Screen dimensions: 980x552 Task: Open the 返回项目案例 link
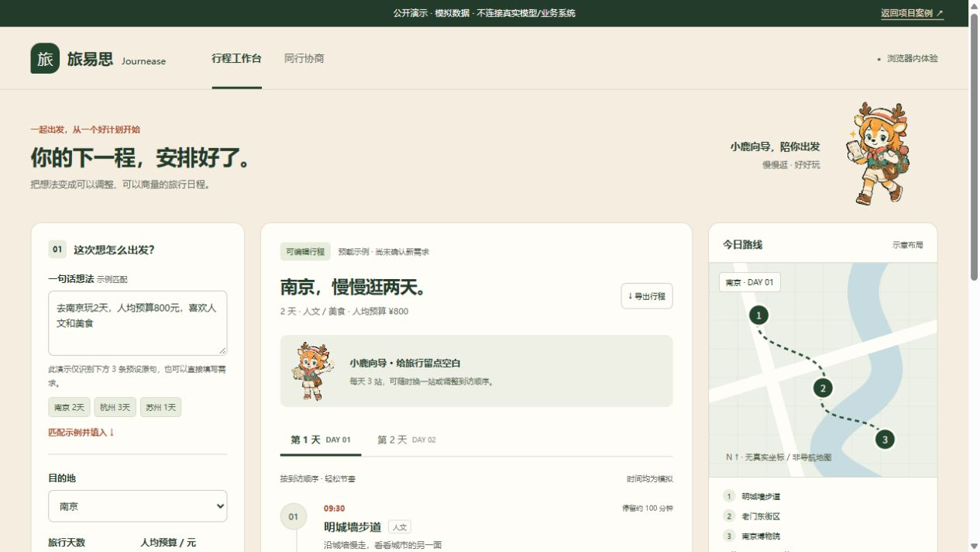click(x=912, y=13)
